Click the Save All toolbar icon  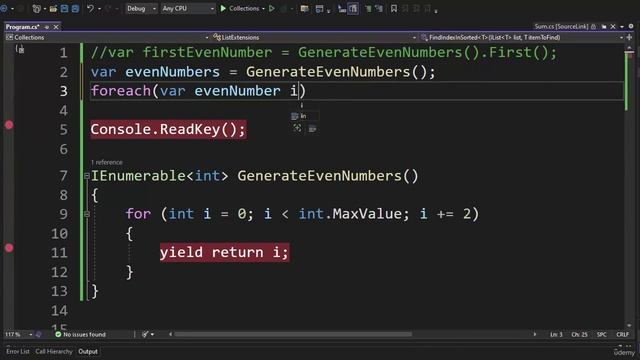click(x=75, y=9)
